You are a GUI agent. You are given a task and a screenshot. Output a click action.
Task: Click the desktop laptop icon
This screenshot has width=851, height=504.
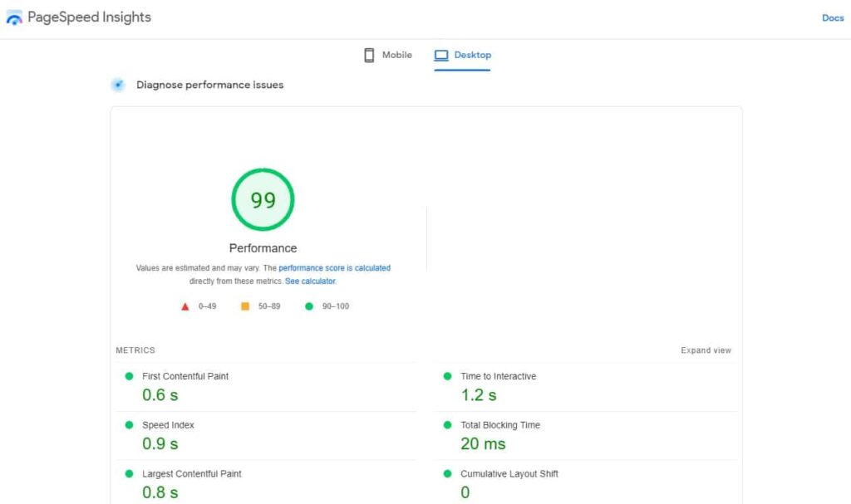pyautogui.click(x=441, y=55)
